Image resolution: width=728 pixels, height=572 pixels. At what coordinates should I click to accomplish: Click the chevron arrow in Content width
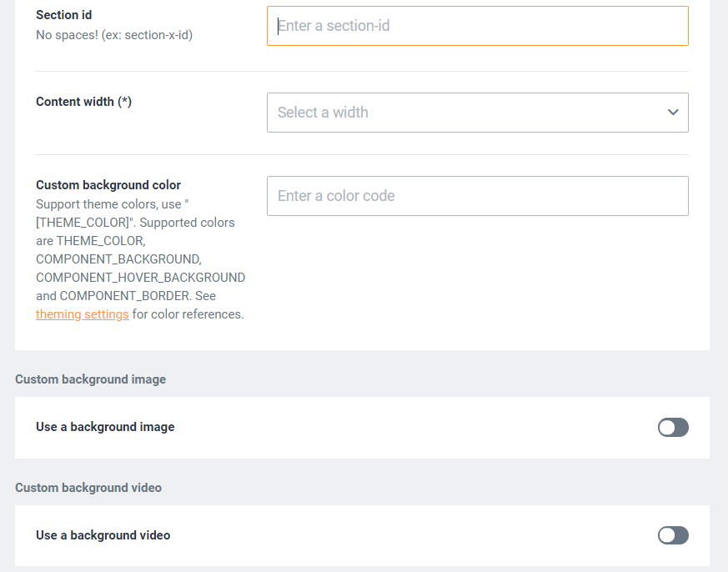tap(673, 113)
